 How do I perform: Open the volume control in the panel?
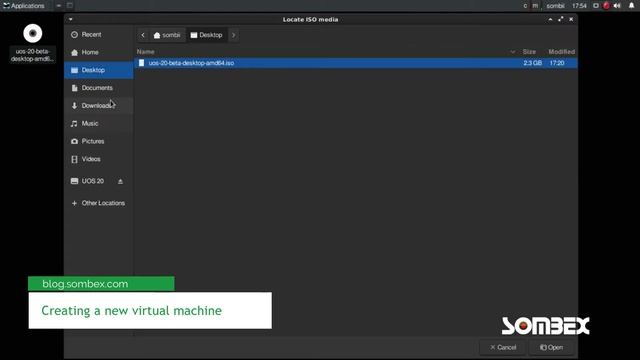pos(617,6)
